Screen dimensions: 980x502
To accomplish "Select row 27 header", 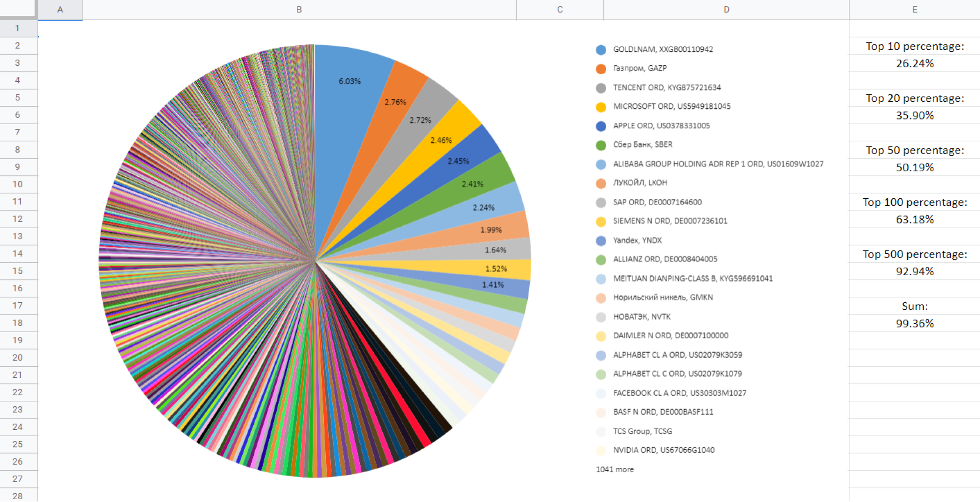I will 18,479.
